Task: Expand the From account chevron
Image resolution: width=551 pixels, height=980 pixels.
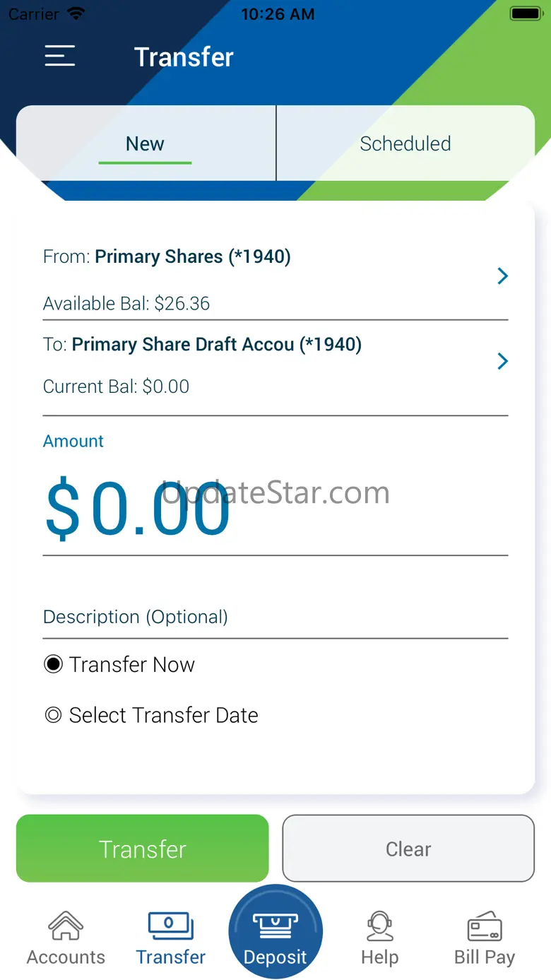Action: 502,276
